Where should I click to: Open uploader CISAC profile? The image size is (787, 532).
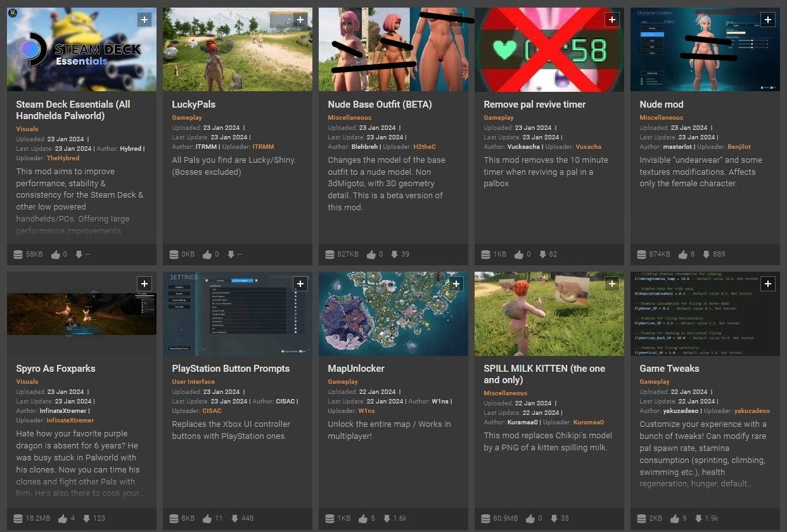(x=212, y=411)
